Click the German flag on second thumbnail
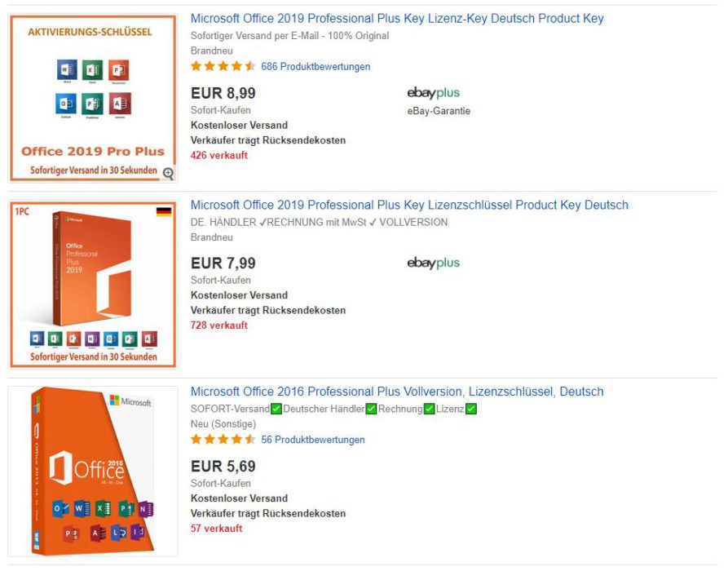728x571 pixels. [x=164, y=212]
